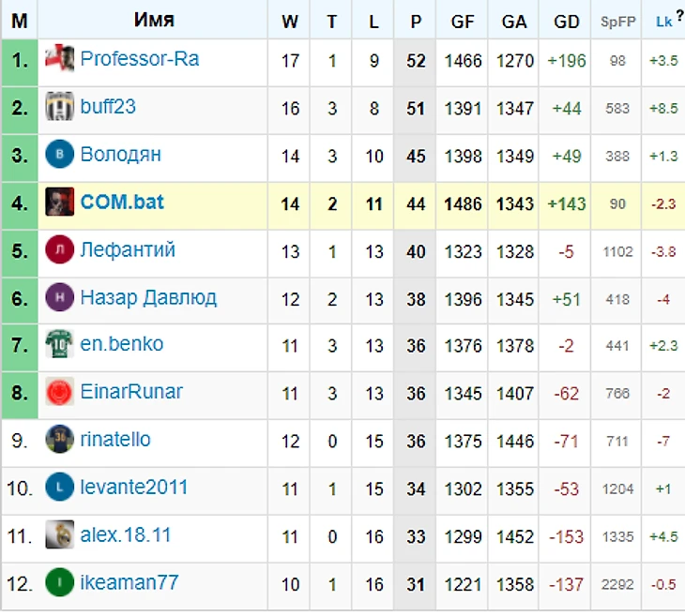Click ikeaman77's green circle avatar
The image size is (685, 616).
pos(59,582)
